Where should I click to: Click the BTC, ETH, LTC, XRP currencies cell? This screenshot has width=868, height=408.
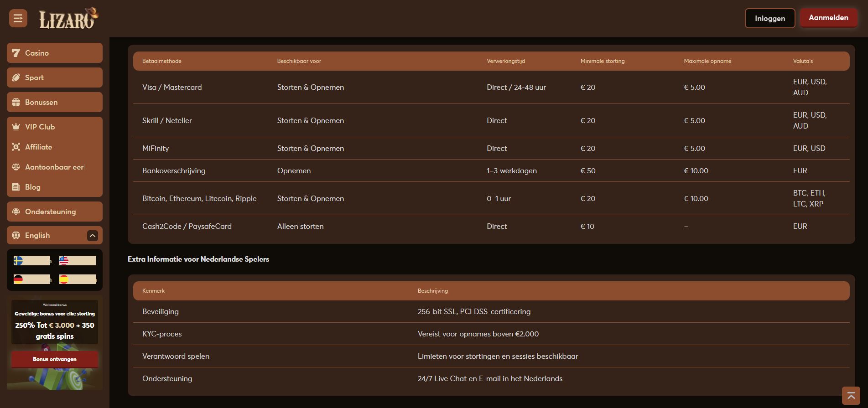[x=809, y=198]
